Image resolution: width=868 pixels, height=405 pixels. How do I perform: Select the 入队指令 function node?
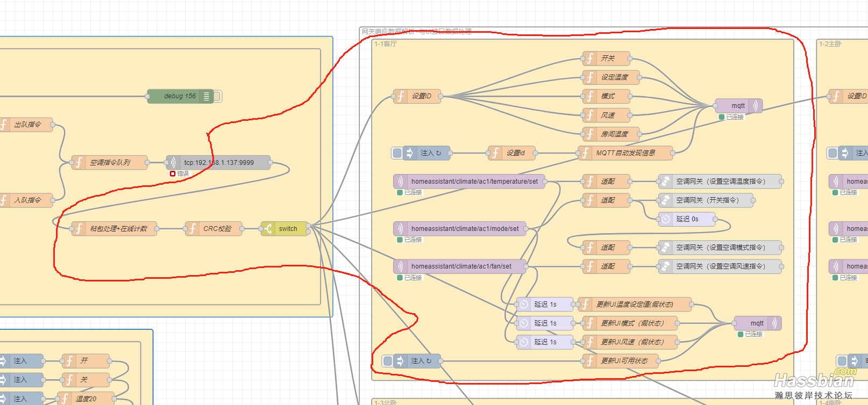(26, 200)
